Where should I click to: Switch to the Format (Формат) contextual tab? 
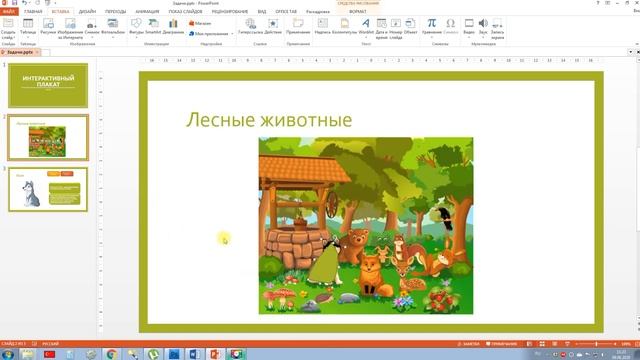point(358,11)
